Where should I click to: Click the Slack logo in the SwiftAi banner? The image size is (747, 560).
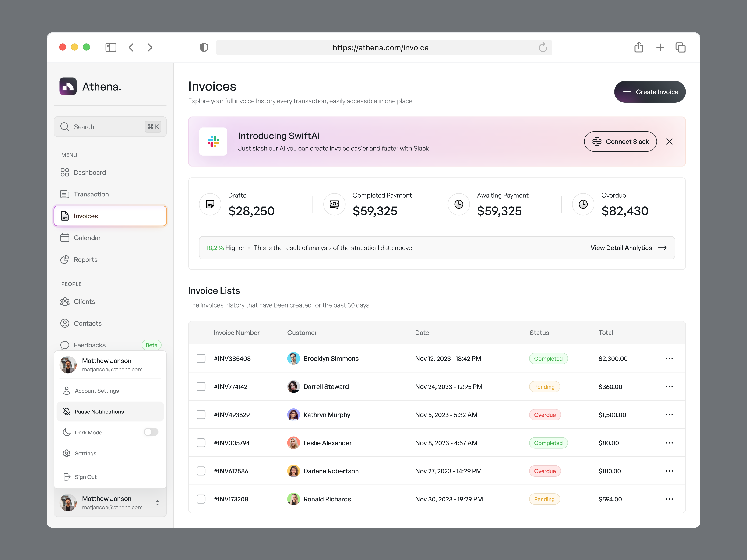click(213, 141)
